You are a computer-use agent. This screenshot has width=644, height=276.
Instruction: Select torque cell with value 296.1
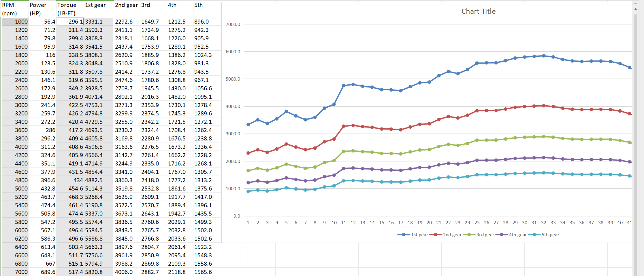click(x=71, y=22)
